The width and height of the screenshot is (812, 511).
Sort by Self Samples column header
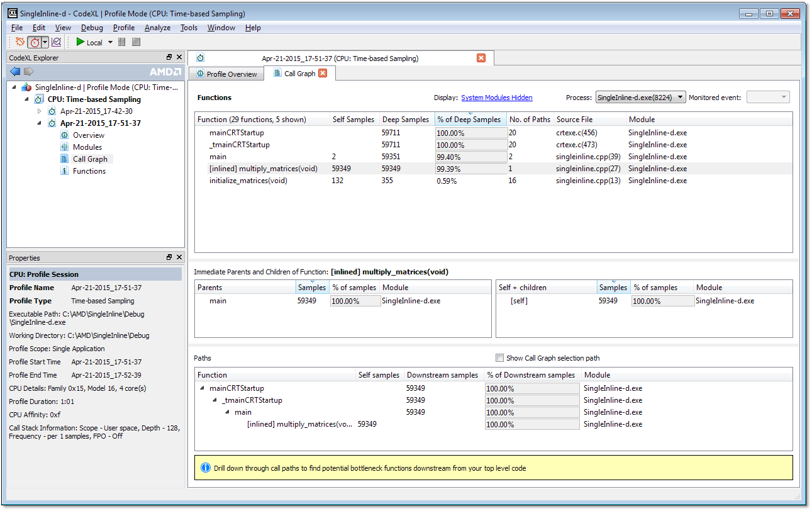353,120
